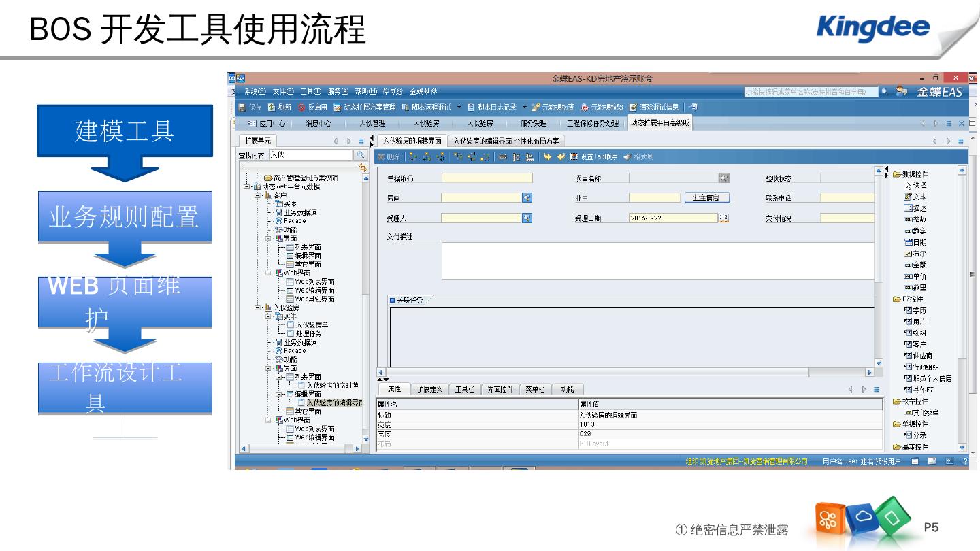Collapse the 客户 tree node
980x551 pixels.
pos(258,195)
